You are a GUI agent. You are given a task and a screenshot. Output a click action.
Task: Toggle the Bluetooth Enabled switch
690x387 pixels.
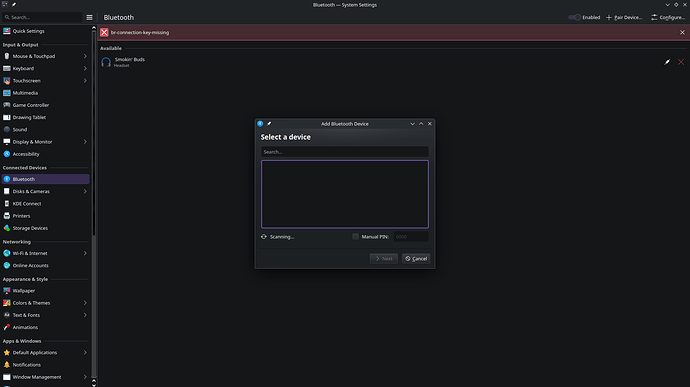pos(574,18)
